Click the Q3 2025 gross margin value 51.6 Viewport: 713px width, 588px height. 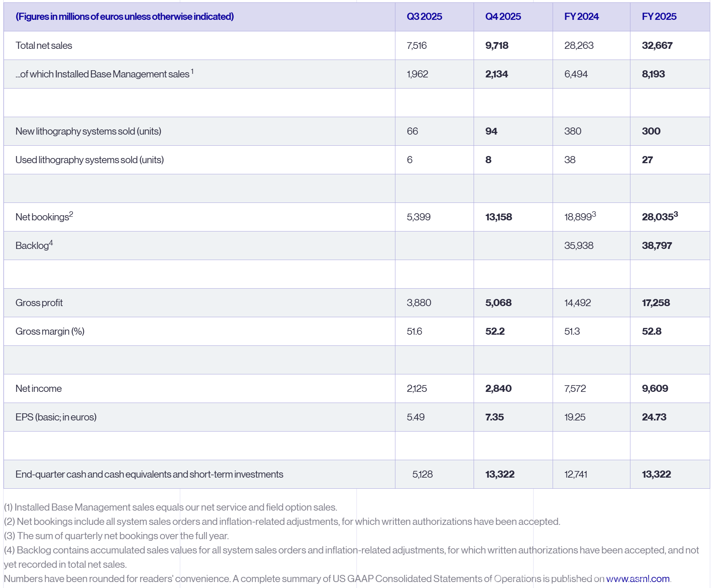coord(414,332)
